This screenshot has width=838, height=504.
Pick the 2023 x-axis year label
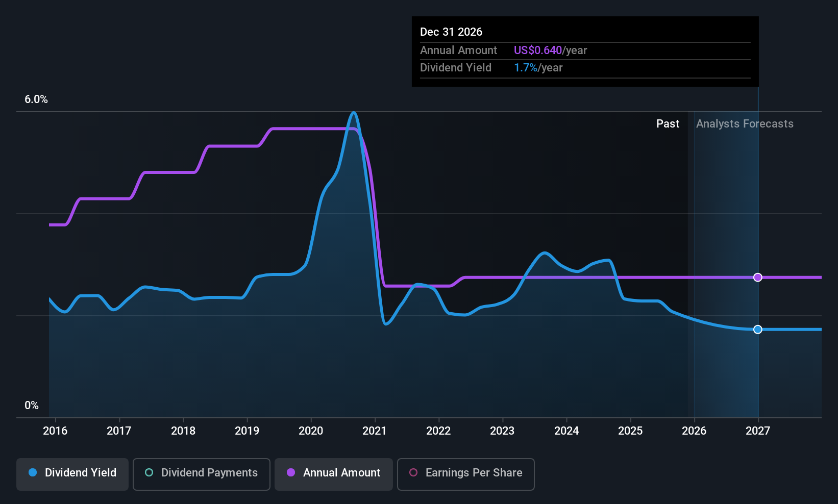(502, 431)
